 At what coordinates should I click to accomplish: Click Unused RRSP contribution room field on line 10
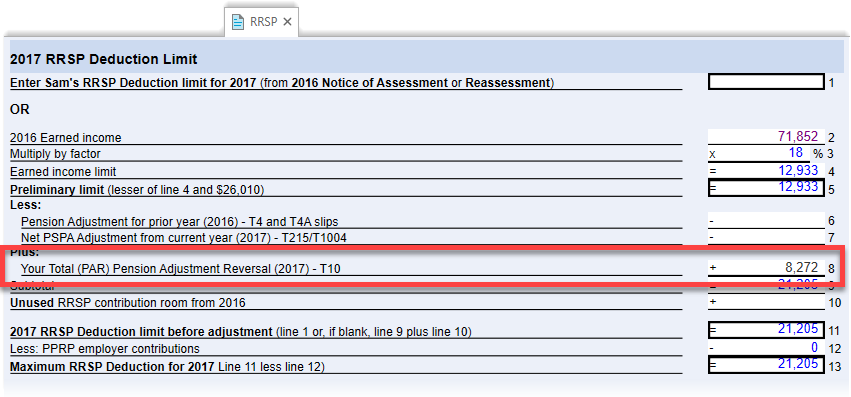766,303
